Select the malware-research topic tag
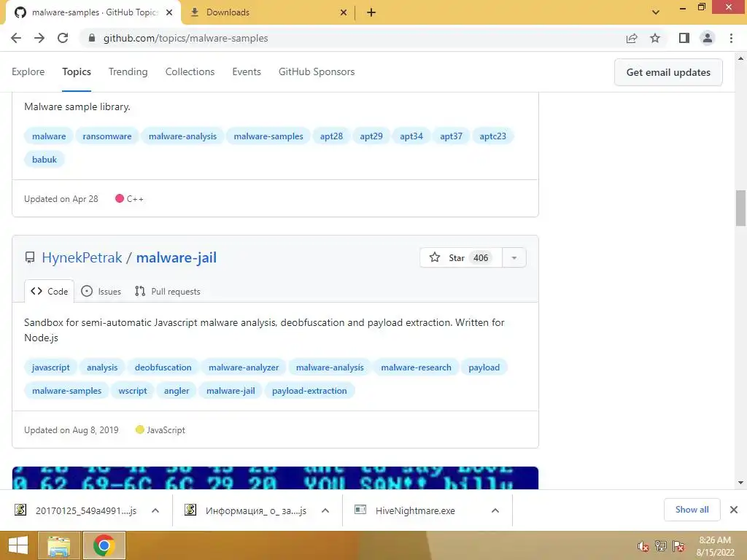Screen dimensions: 747x560 pos(416,367)
